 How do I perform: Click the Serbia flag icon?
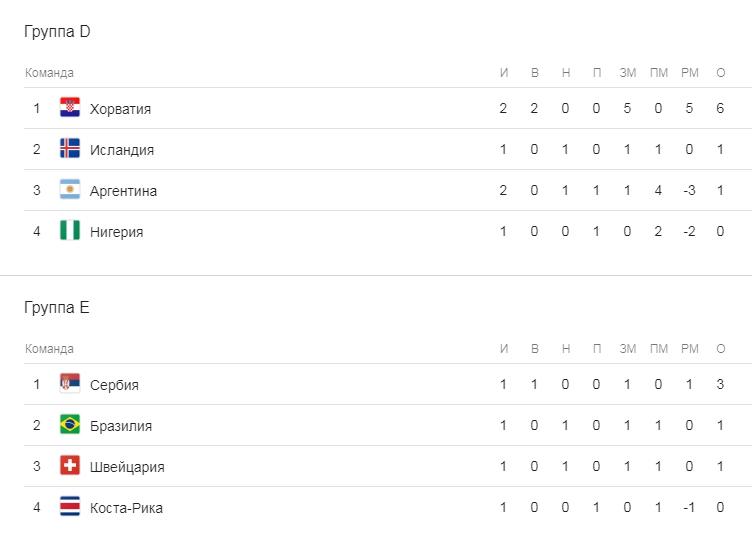[x=69, y=384]
